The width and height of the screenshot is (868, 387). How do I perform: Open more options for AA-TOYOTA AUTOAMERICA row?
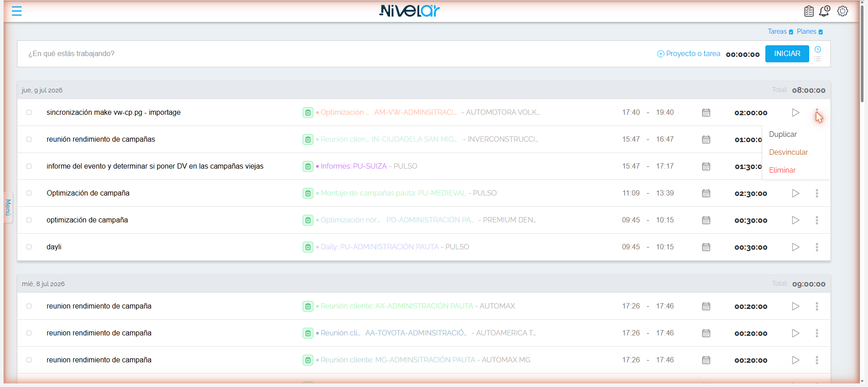point(817,333)
